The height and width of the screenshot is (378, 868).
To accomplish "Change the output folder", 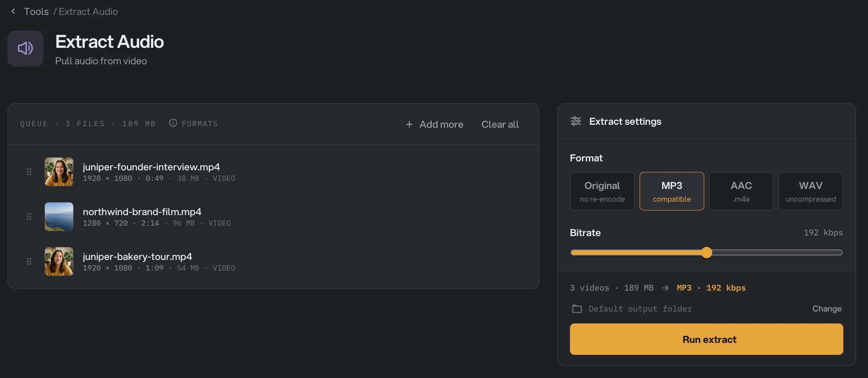I will (x=827, y=309).
